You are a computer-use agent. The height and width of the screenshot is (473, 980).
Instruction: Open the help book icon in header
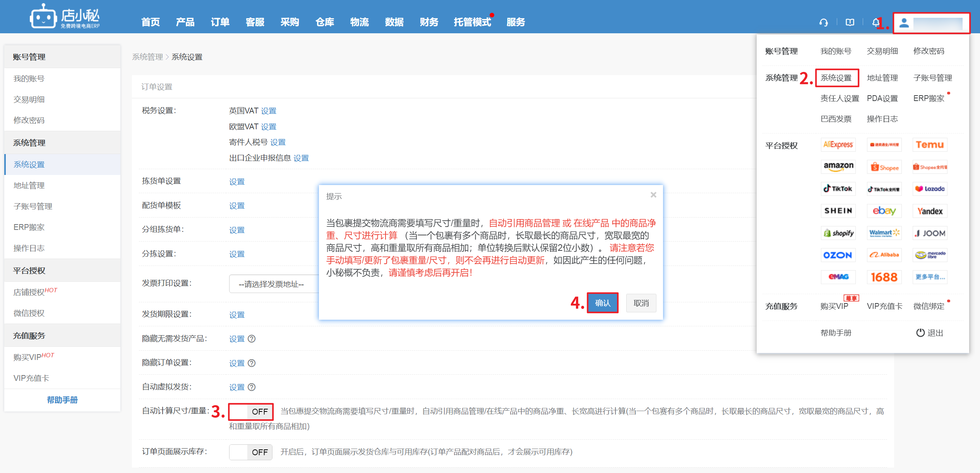(850, 22)
